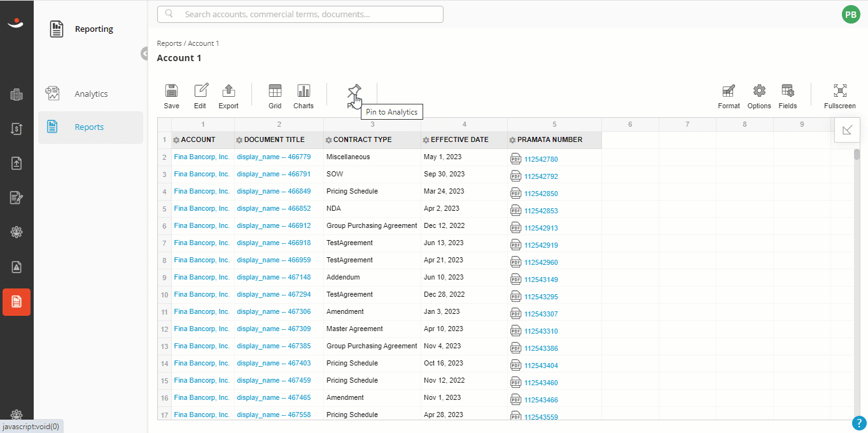Click the highlighted orange report icon in left rail
This screenshot has height=433, width=868.
17,302
